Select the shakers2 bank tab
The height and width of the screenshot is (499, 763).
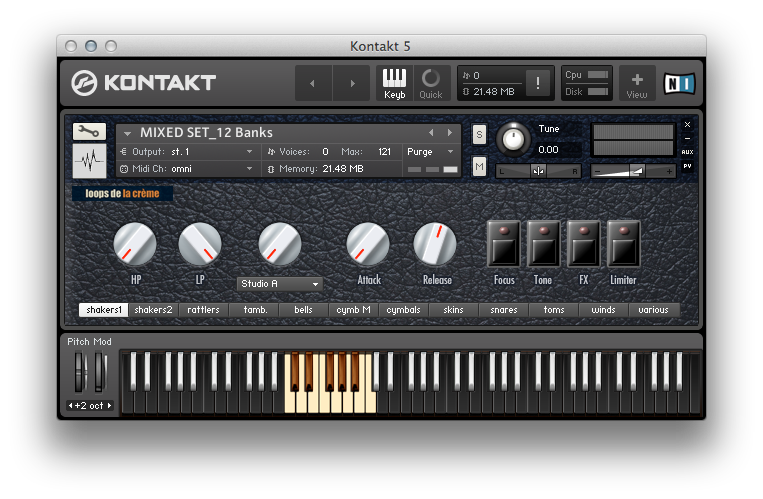pos(154,310)
